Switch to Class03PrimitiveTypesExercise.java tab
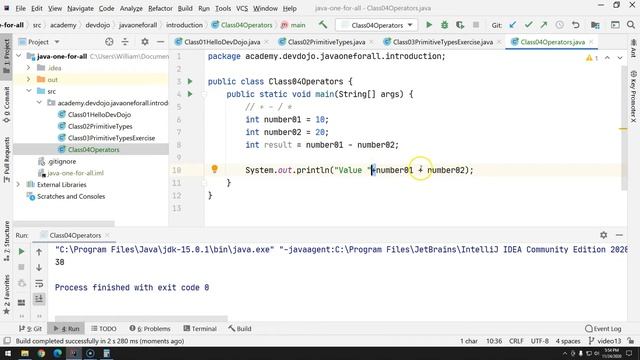 [x=443, y=42]
